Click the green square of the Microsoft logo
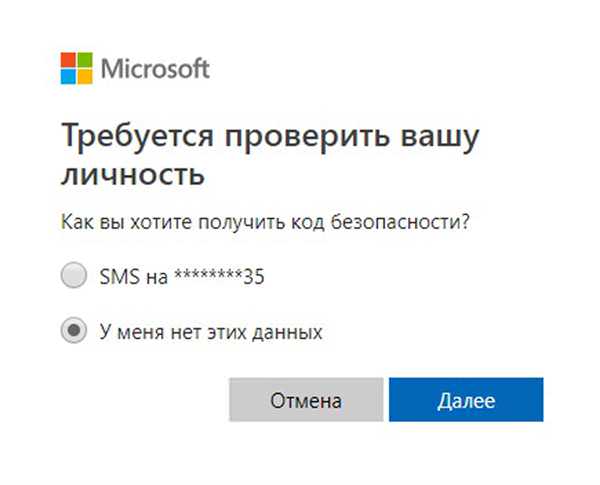This screenshot has height=485, width=600. click(85, 60)
